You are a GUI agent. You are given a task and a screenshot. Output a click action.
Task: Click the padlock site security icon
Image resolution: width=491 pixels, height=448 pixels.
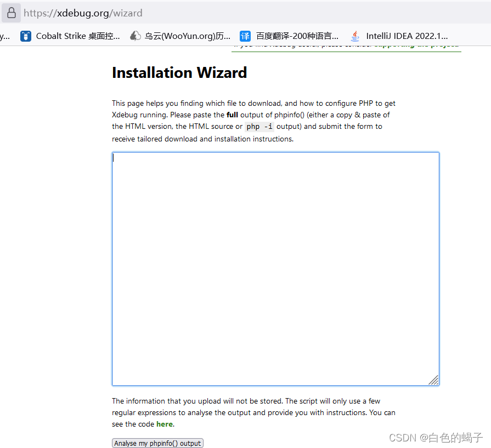(12, 13)
